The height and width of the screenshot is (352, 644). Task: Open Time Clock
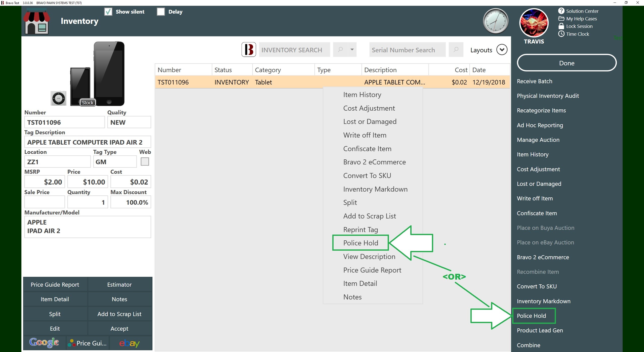pos(574,34)
